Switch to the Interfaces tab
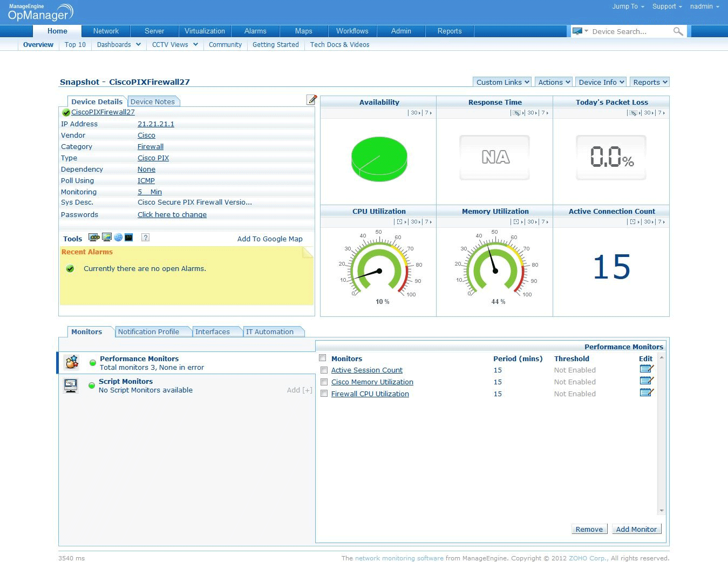Viewport: 728px width, 562px height. tap(213, 332)
